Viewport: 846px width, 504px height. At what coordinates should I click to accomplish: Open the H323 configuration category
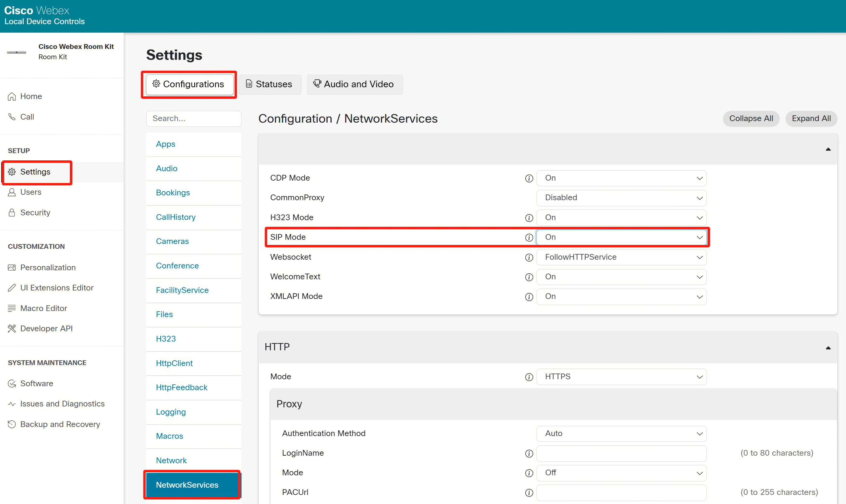[194, 339]
